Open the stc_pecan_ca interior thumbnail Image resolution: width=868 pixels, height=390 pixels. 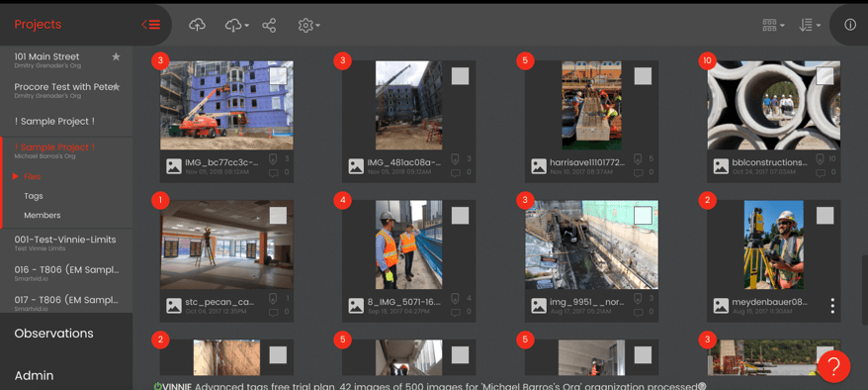point(226,244)
